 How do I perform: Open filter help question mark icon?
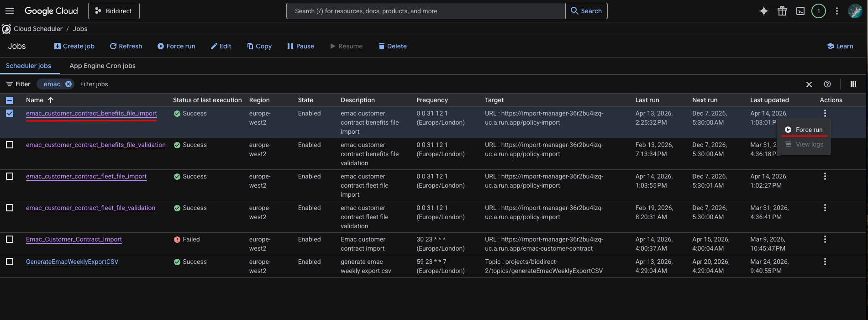tap(827, 84)
